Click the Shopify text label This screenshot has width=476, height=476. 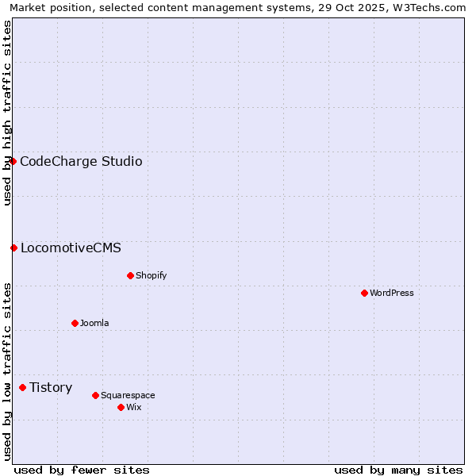pos(151,276)
